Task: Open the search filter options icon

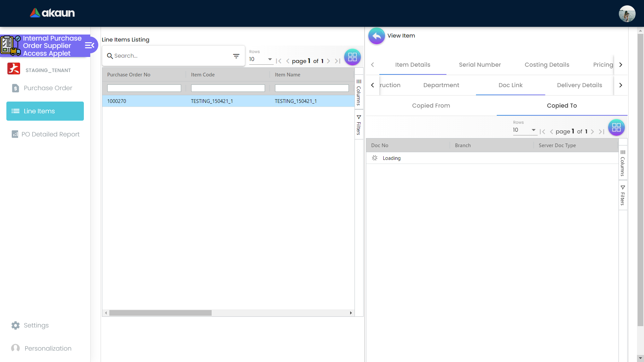Action: pos(236,56)
